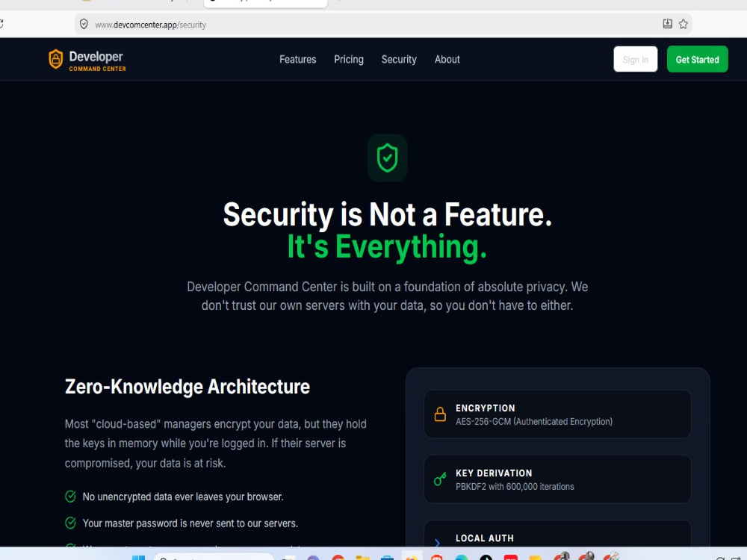The image size is (747, 560).
Task: Click the "ENCRYPTION" card title
Action: click(x=485, y=408)
